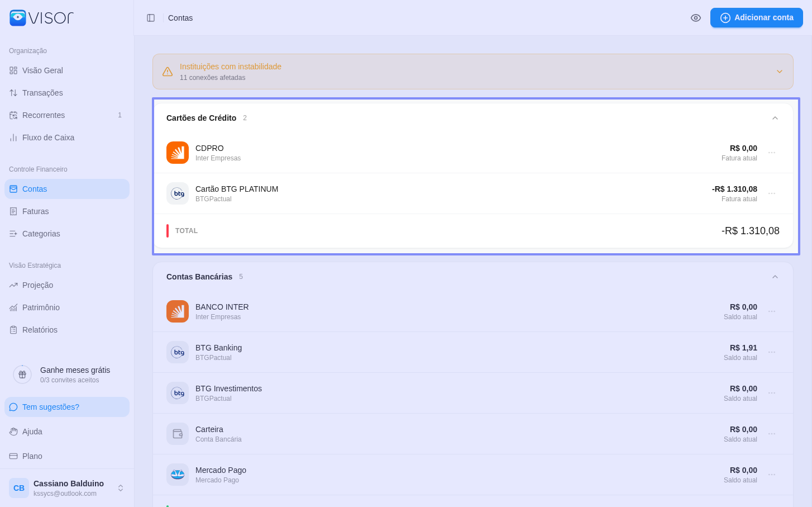Click the Mercado Pago handshake logo
This screenshot has width=812, height=507.
coord(178,475)
